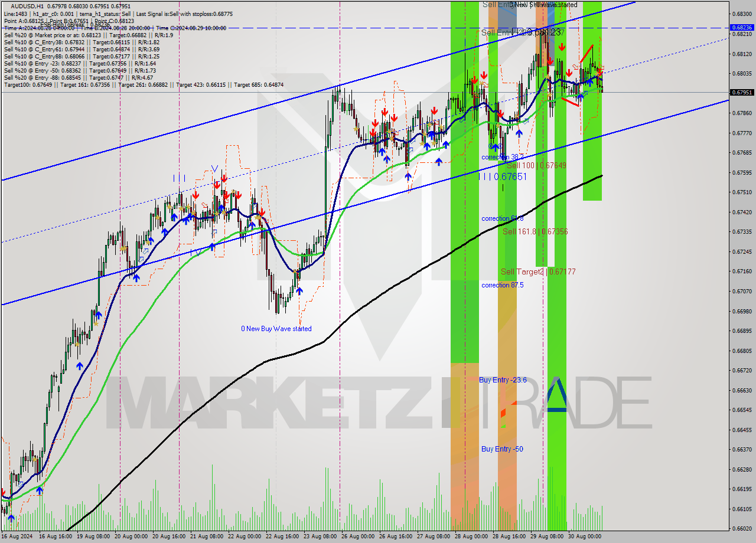Screen dimensions: 756x543
Task: Click the 0.66895 price axis label
Action: [x=742, y=331]
